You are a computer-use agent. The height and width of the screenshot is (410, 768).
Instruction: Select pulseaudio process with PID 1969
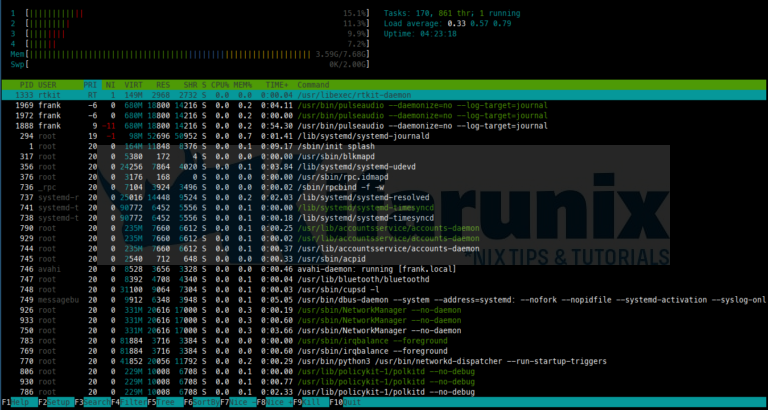click(x=384, y=105)
